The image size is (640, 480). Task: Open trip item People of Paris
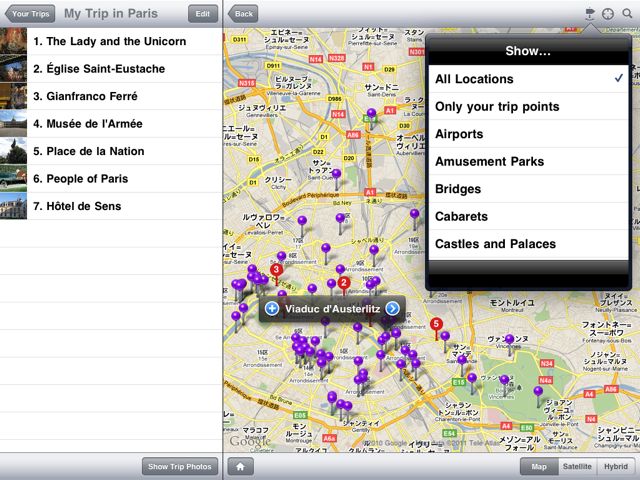click(111, 179)
